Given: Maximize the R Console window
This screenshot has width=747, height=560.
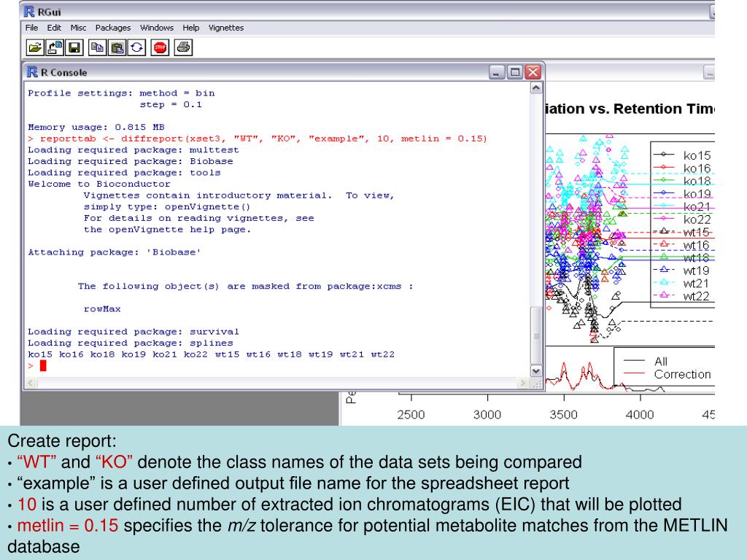Looking at the screenshot, I should (x=515, y=72).
